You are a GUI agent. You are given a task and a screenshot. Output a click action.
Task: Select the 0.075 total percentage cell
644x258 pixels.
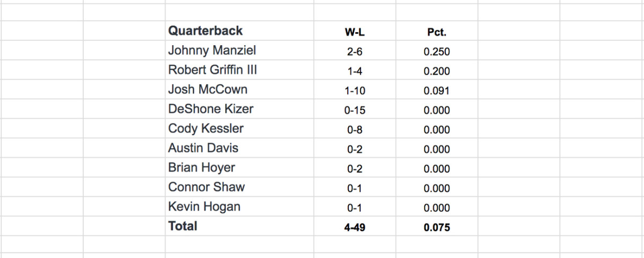tap(436, 227)
